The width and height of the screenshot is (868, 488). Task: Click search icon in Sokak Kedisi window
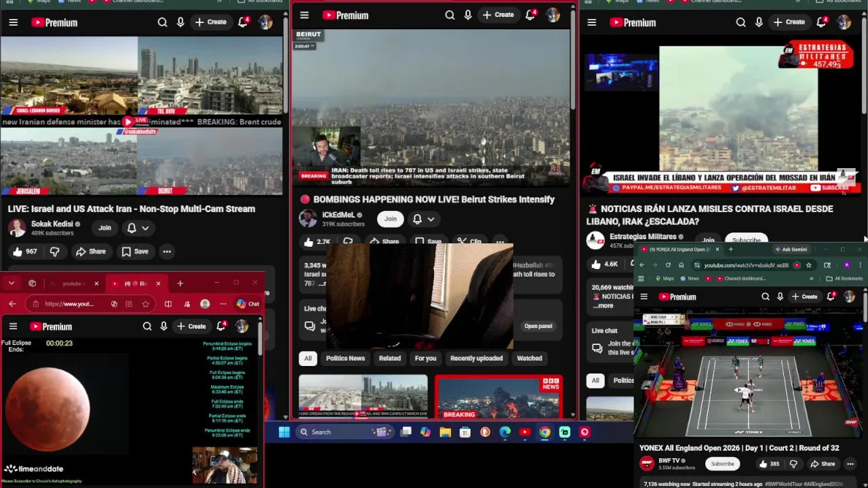tap(162, 22)
